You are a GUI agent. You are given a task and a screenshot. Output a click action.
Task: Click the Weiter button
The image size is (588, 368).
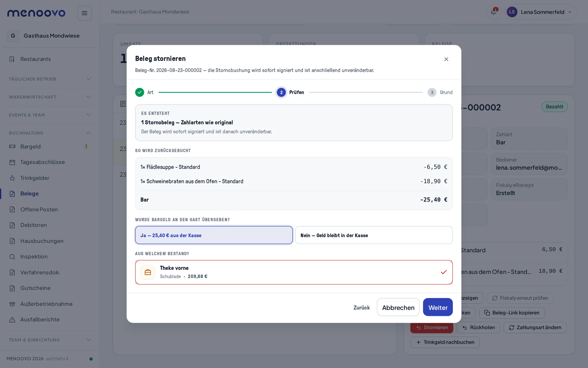click(438, 307)
